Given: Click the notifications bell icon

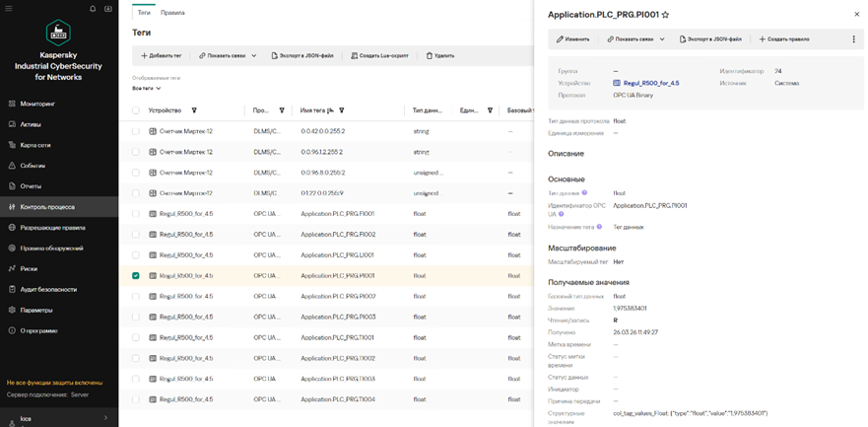Looking at the screenshot, I should pos(93,9).
